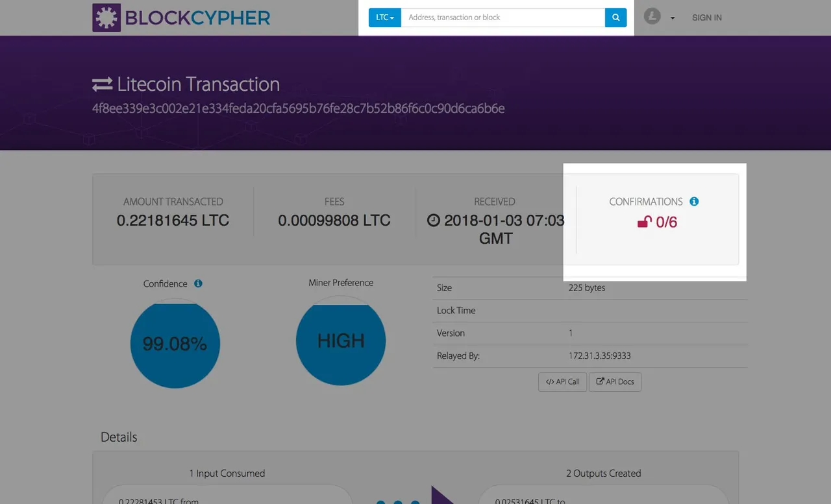Screen dimensions: 831x504
Task: Click the 2 Outputs Created heading
Action: click(604, 474)
